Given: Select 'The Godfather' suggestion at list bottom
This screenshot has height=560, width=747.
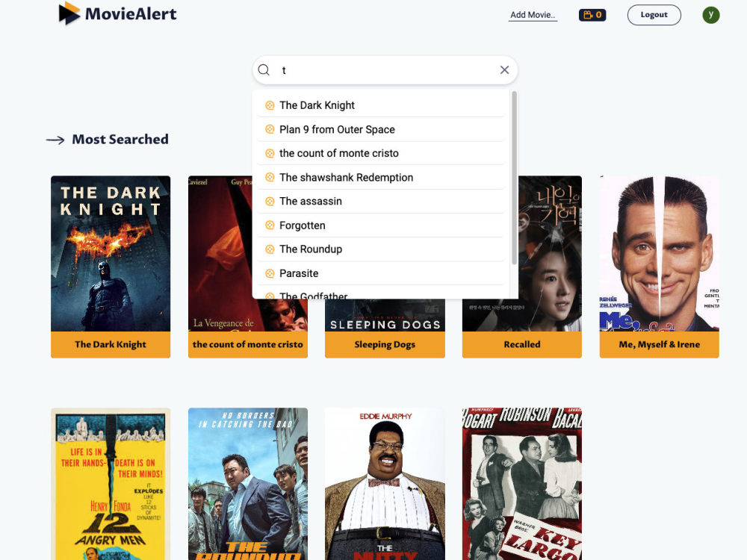Looking at the screenshot, I should (381, 294).
